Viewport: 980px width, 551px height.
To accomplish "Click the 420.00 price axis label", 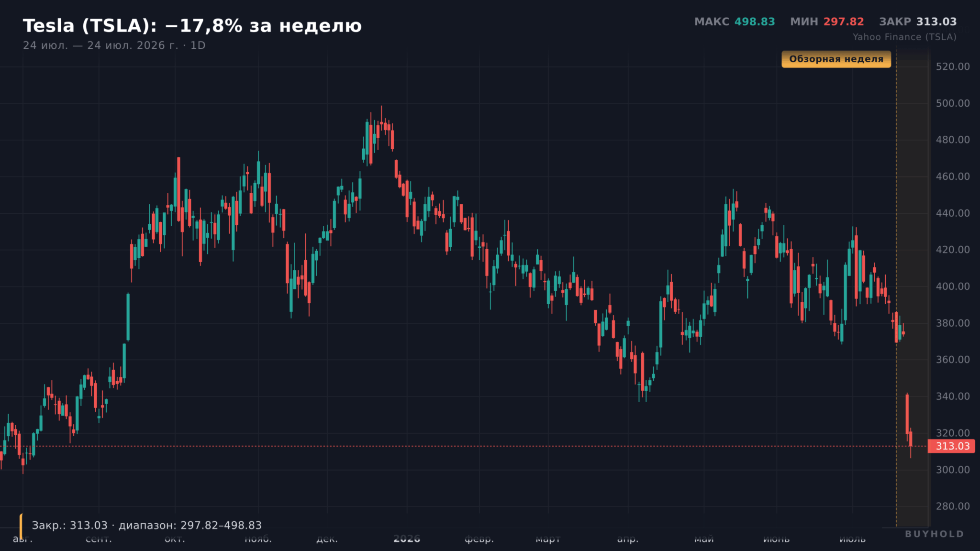I will tap(953, 250).
